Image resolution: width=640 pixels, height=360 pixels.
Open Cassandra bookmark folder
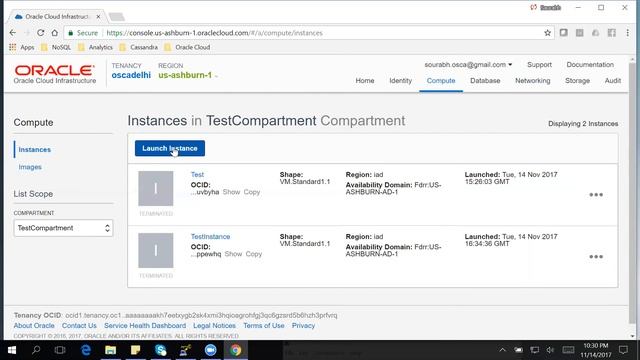(138, 47)
